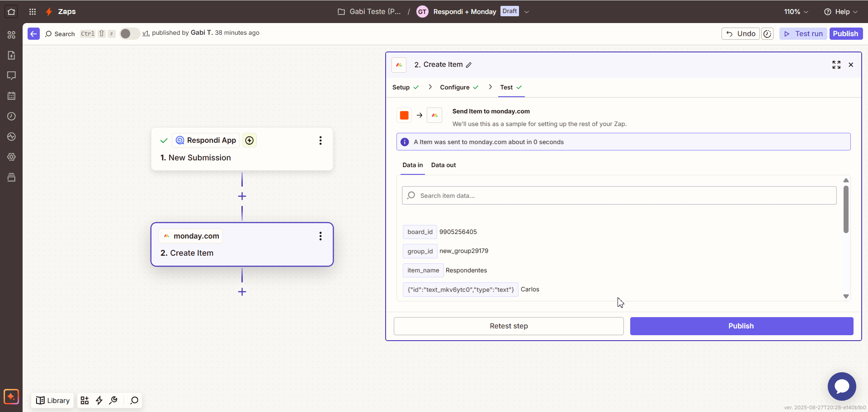Switch to the Data out tab
This screenshot has height=412, width=868.
tap(443, 165)
